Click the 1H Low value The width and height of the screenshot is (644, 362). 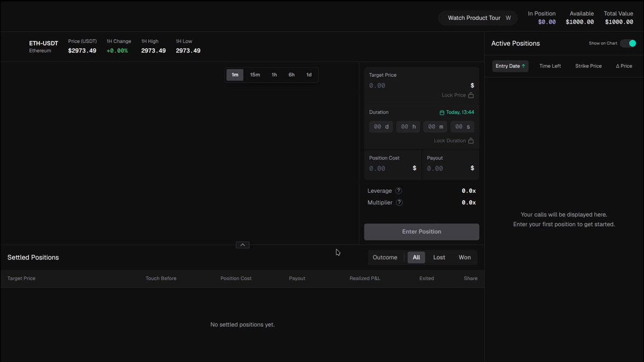pyautogui.click(x=188, y=51)
